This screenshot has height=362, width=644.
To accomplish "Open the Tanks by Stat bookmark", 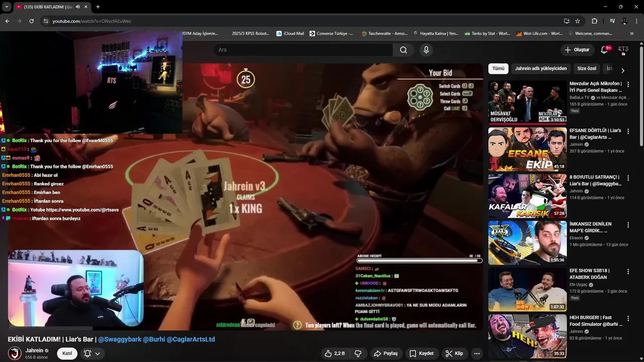I will [488, 34].
